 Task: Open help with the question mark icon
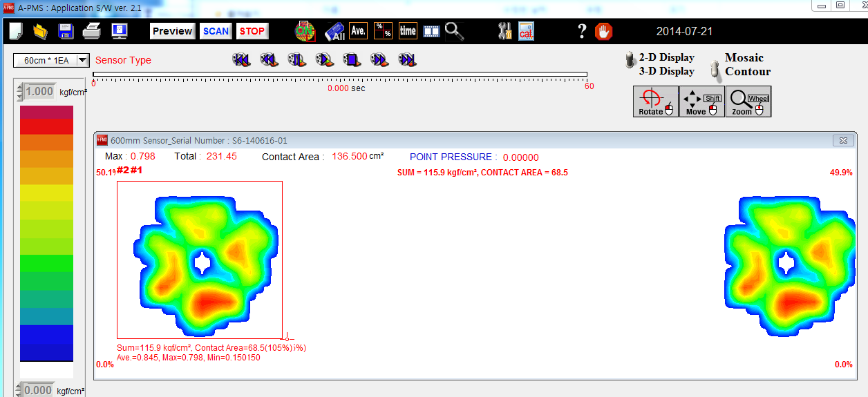(x=582, y=31)
